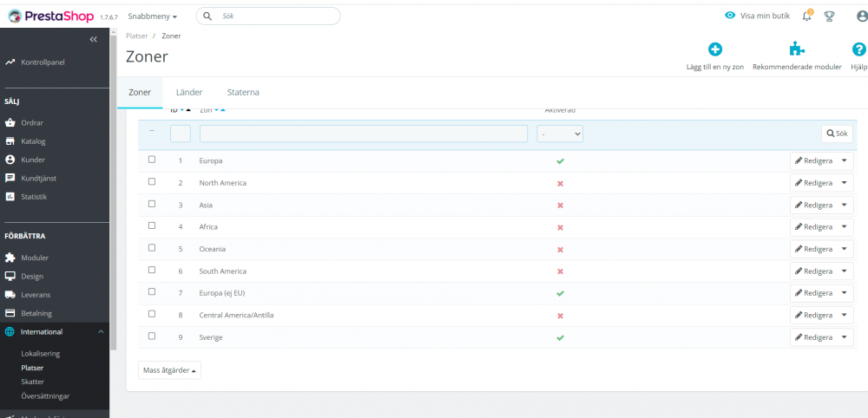
Task: Expand action arrow next to Oceania Redigera
Action: tap(845, 249)
